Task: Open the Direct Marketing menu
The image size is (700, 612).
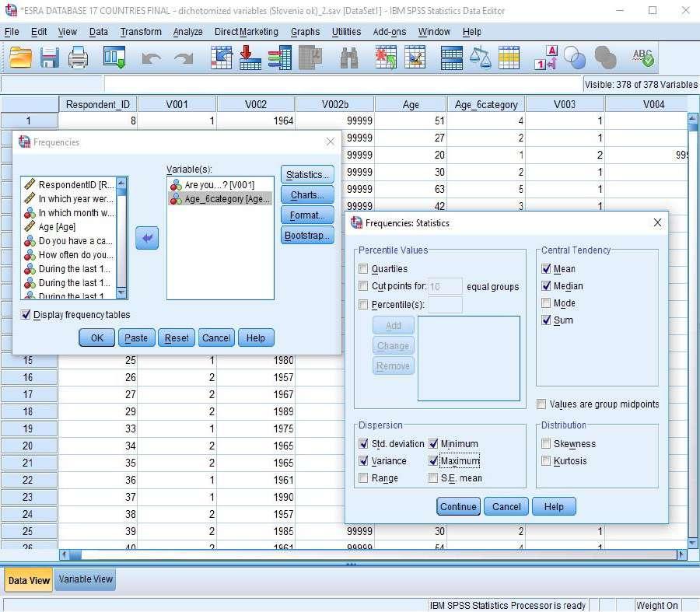Action: (x=247, y=32)
